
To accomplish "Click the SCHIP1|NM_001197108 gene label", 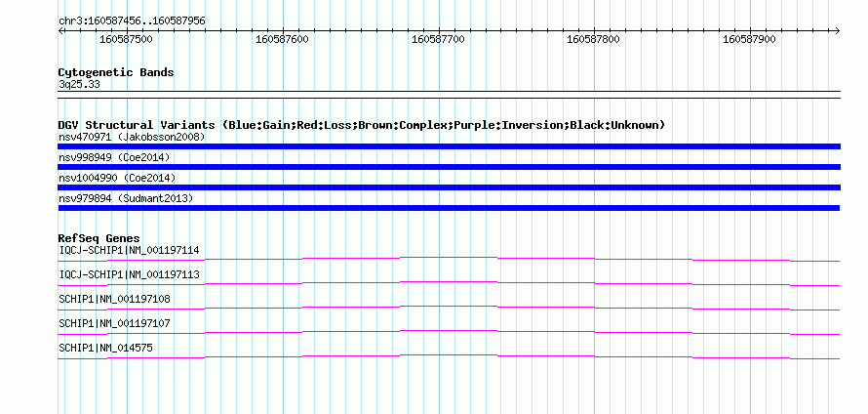I will pyautogui.click(x=114, y=300).
